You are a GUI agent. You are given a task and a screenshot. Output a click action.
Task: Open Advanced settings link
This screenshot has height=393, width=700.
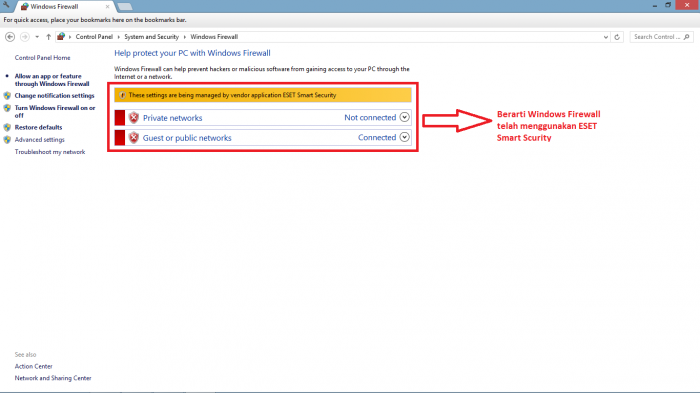pyautogui.click(x=40, y=140)
